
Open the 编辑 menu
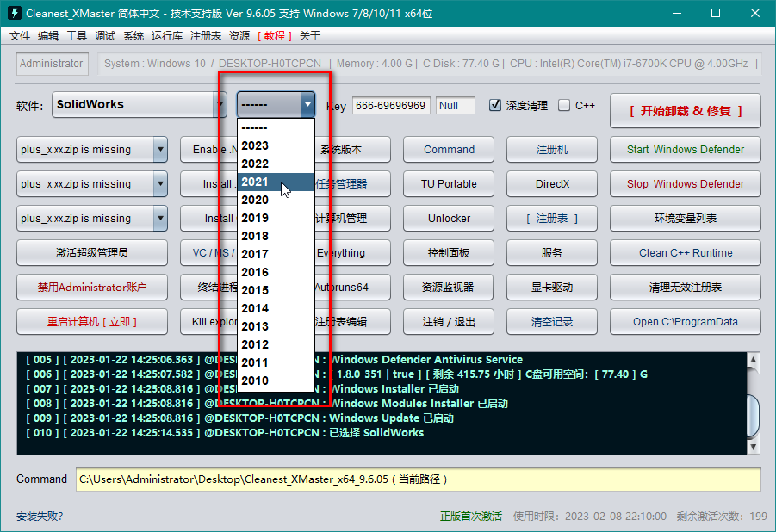48,35
